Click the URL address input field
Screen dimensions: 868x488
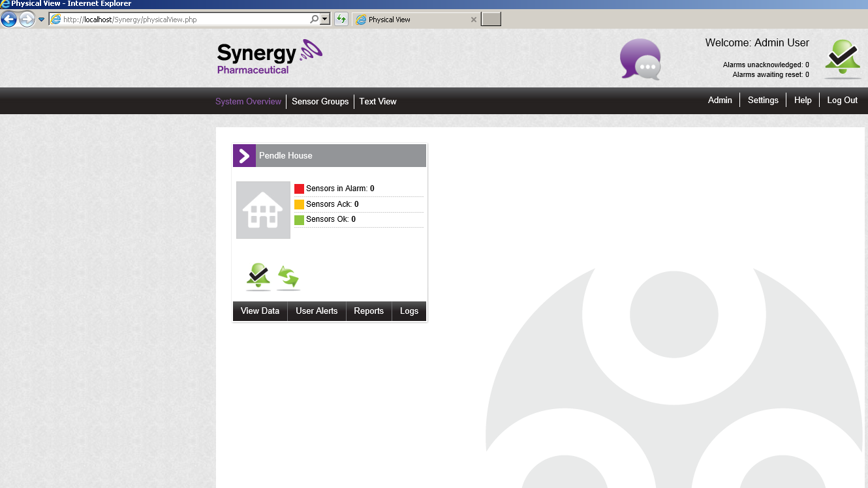tap(183, 19)
